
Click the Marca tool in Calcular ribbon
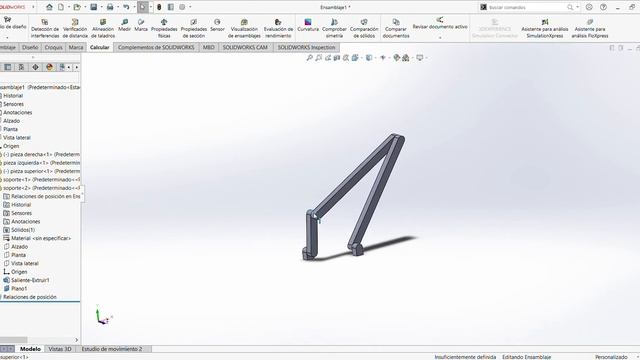[x=141, y=25]
